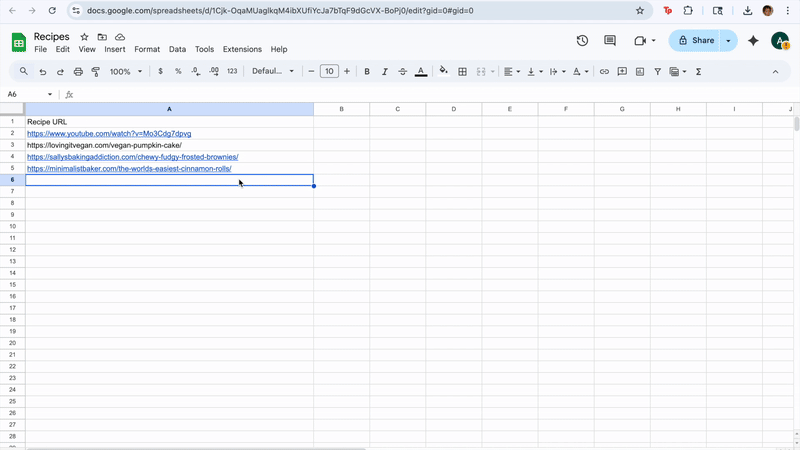Open the borders tool
The height and width of the screenshot is (450, 800).
(462, 72)
